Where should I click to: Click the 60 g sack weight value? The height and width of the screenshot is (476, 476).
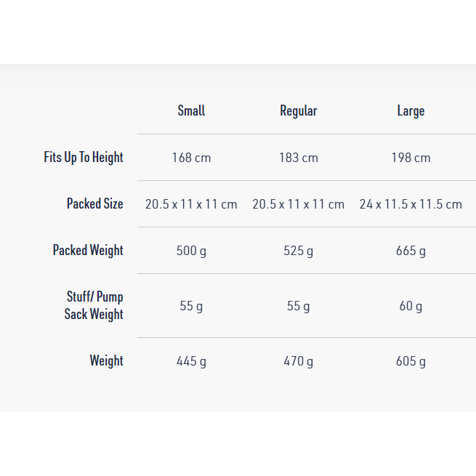tap(411, 306)
